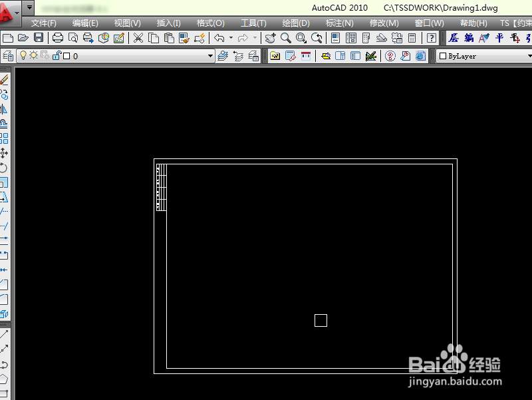The height and width of the screenshot is (400, 532).
Task: Open Plot Preview
Action: tap(73, 38)
